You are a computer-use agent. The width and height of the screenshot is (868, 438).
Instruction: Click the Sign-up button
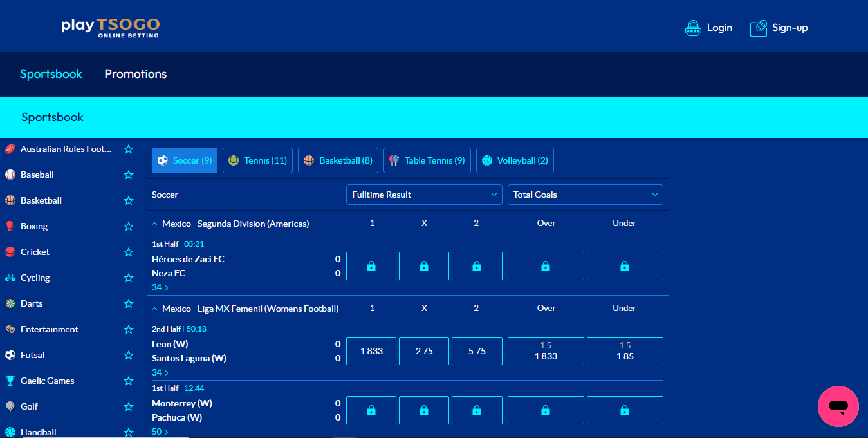point(779,28)
